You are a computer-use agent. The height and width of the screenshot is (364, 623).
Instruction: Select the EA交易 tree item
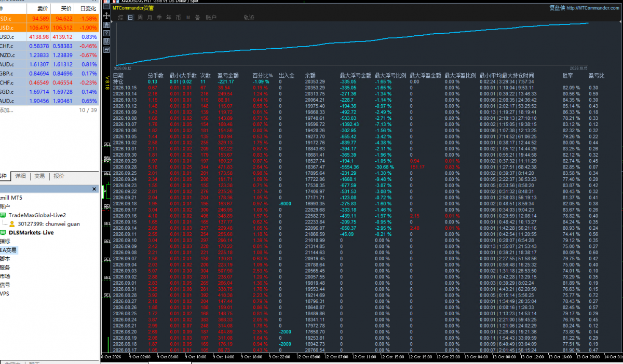point(8,250)
